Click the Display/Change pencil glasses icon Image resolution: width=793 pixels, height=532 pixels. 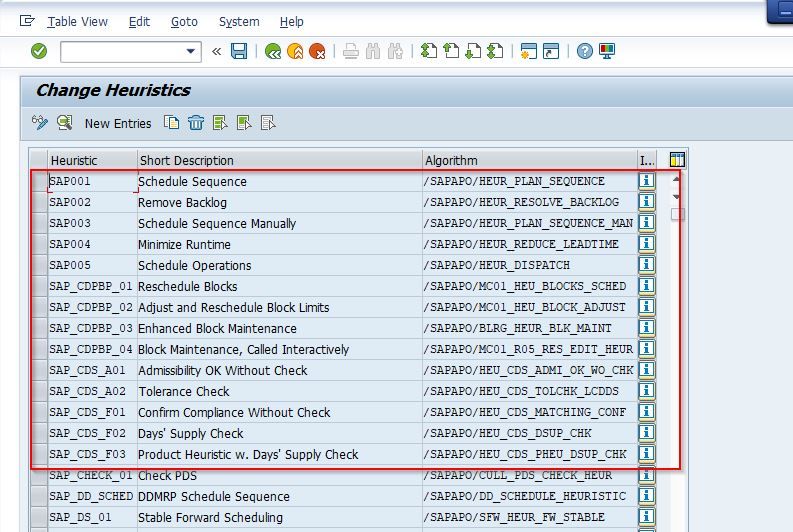[39, 123]
